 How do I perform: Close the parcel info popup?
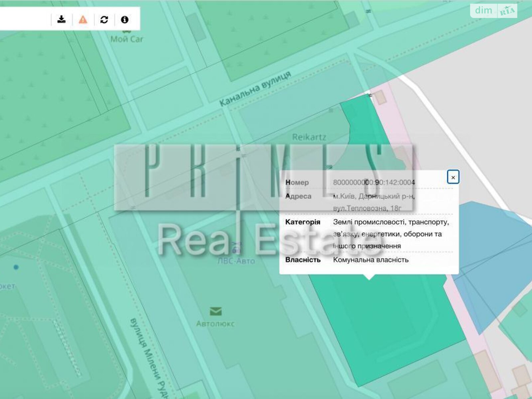pos(453,177)
